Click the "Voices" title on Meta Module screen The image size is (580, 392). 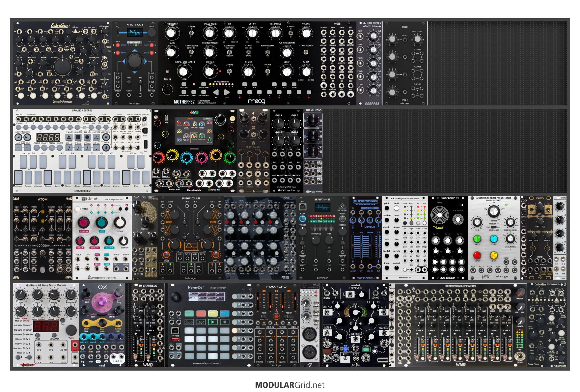[190, 119]
